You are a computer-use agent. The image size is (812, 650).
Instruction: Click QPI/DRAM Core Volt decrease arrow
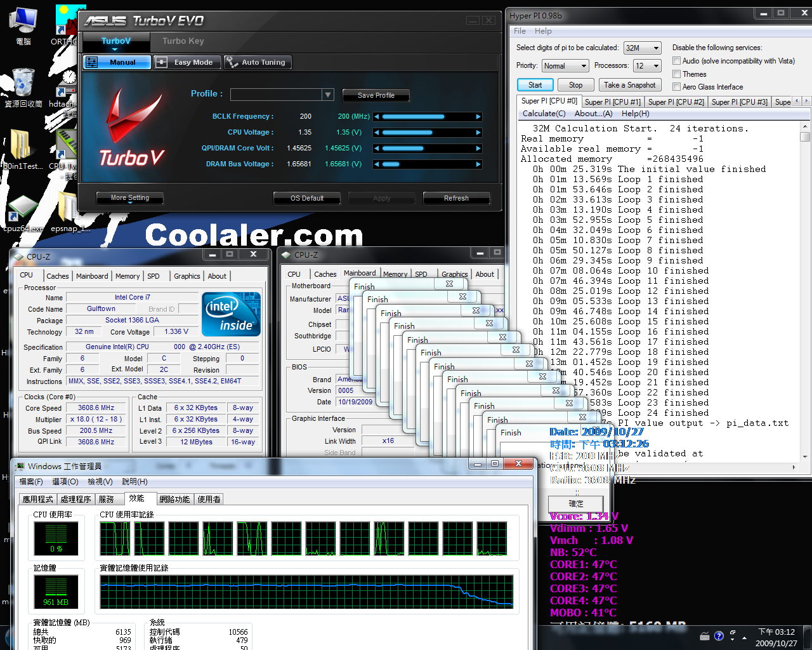pyautogui.click(x=376, y=149)
